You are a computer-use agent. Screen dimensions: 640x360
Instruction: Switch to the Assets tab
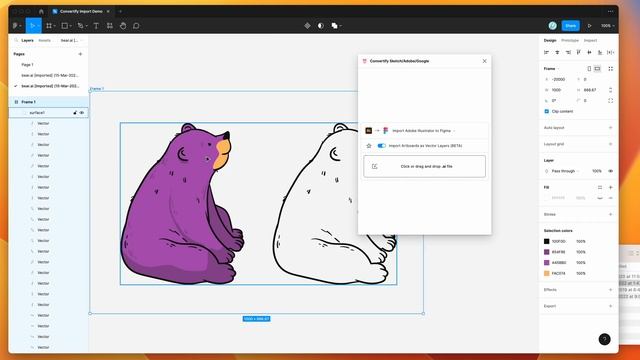(44, 40)
